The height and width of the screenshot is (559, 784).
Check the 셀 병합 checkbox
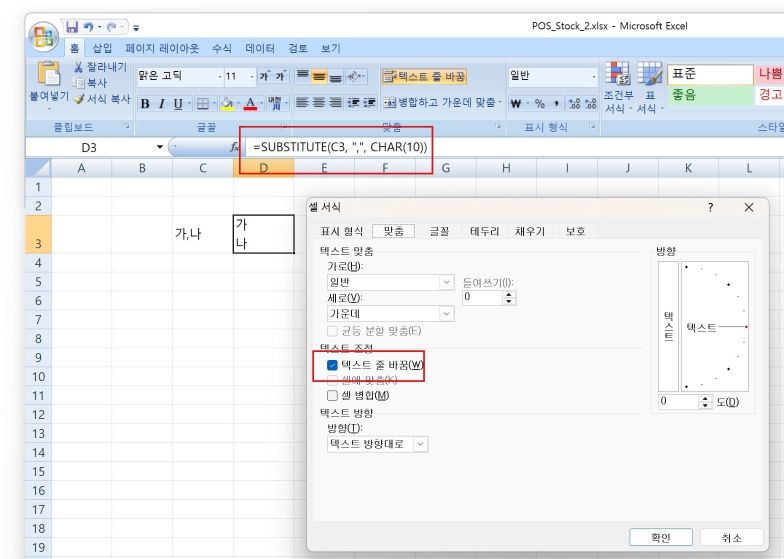coord(333,395)
